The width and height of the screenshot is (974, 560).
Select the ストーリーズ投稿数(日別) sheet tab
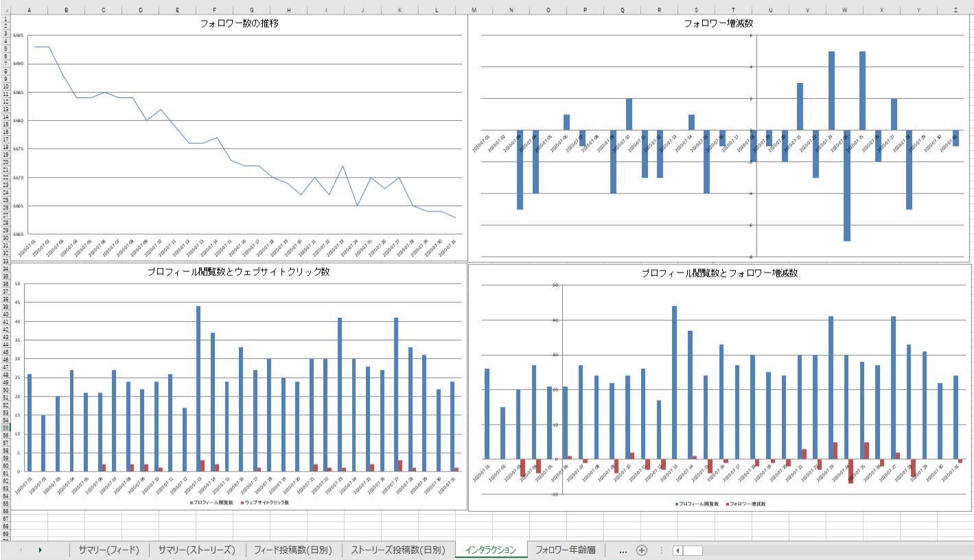tap(398, 550)
